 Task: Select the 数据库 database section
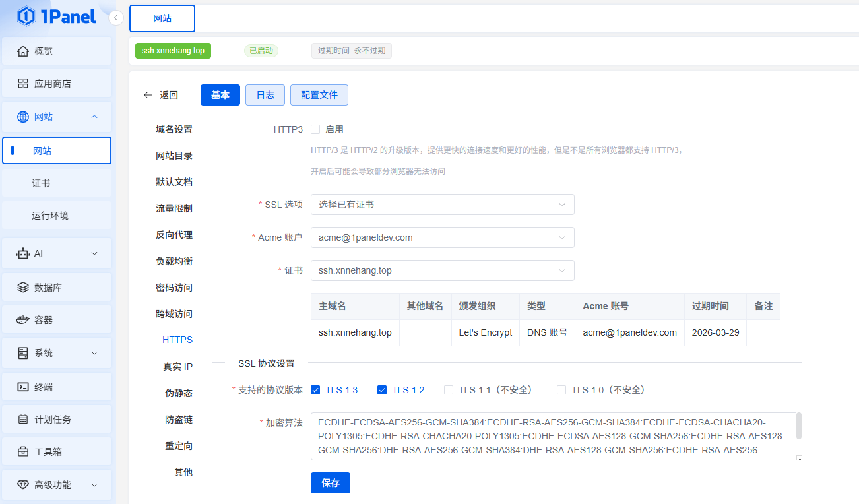point(57,286)
